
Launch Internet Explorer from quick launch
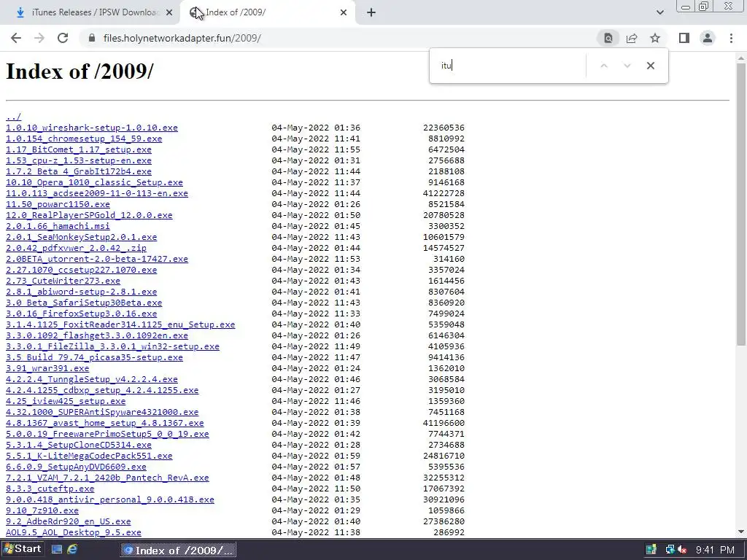[72, 550]
